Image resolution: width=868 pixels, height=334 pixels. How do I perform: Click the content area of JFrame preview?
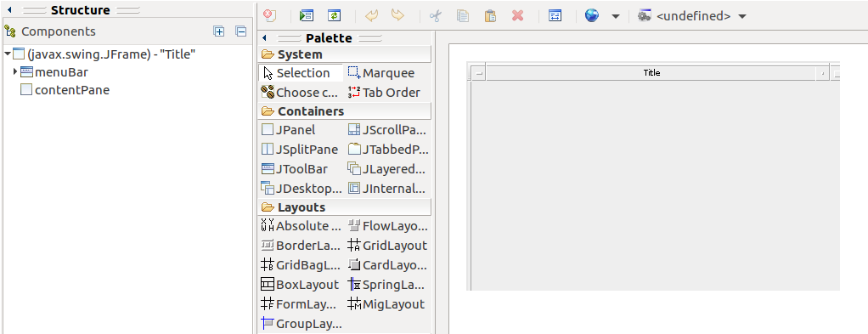tap(656, 186)
